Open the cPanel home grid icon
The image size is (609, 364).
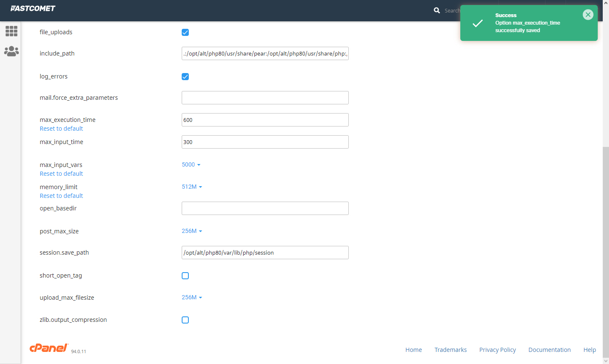11,31
